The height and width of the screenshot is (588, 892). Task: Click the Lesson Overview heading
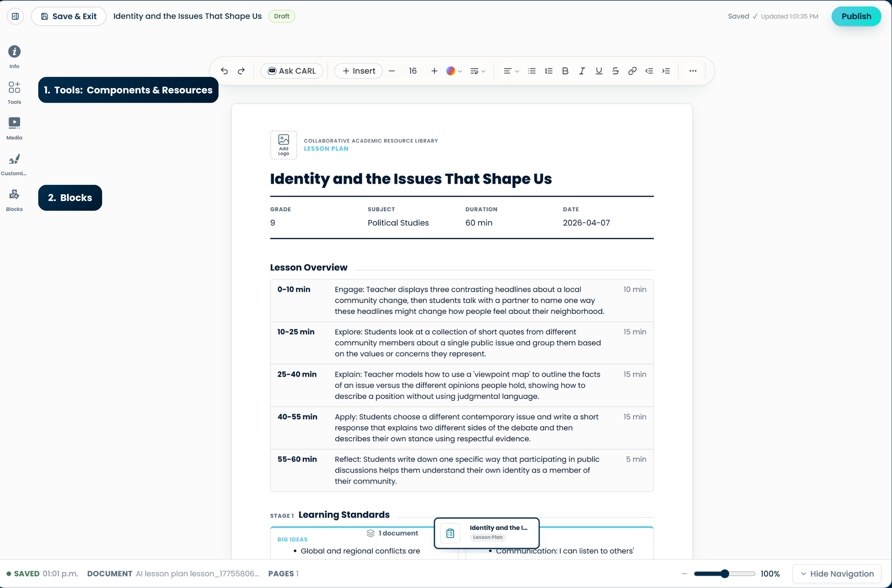309,267
